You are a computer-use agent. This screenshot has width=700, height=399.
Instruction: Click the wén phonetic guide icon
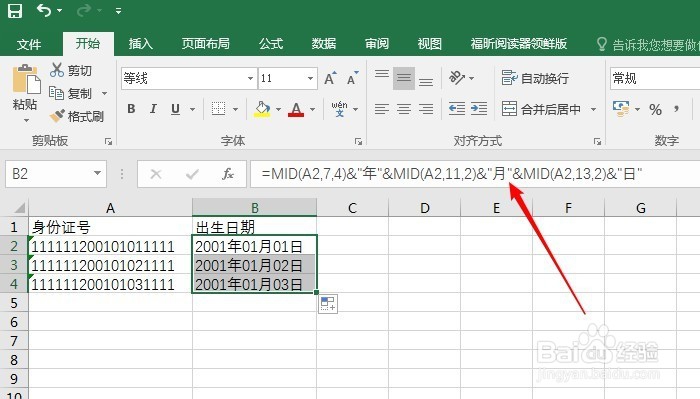click(339, 108)
